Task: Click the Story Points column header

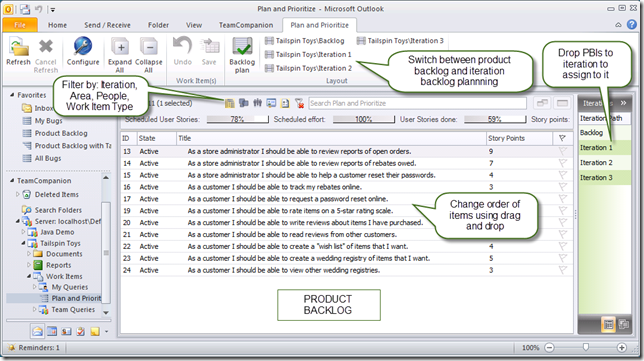Action: (x=519, y=138)
